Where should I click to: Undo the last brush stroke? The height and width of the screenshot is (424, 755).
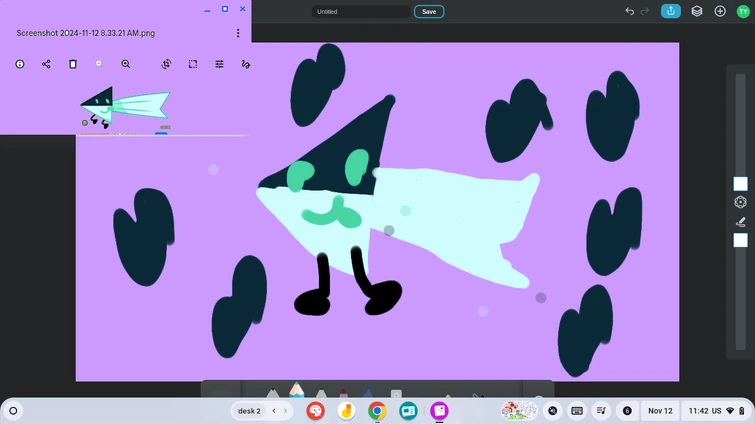pos(629,11)
